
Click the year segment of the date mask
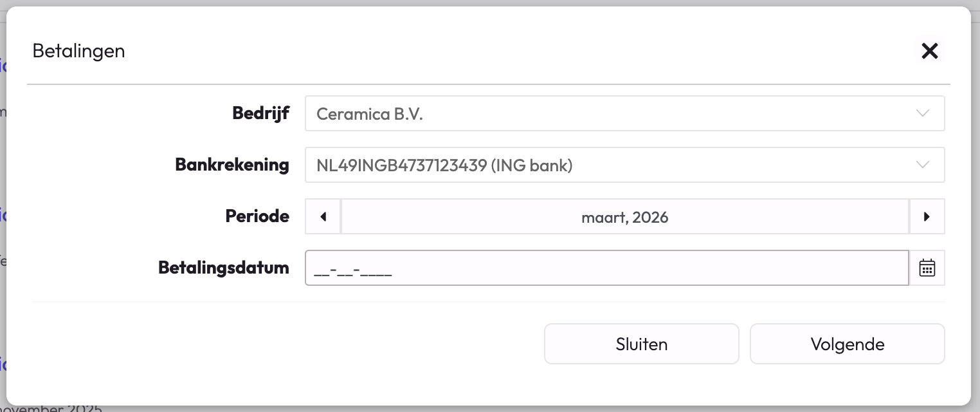click(x=377, y=272)
